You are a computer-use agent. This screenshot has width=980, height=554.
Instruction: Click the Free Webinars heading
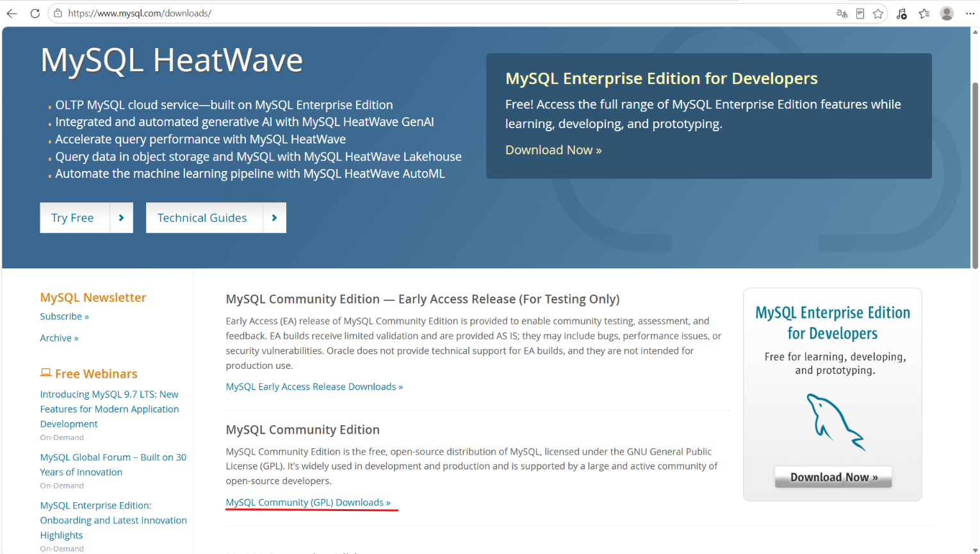coord(96,373)
